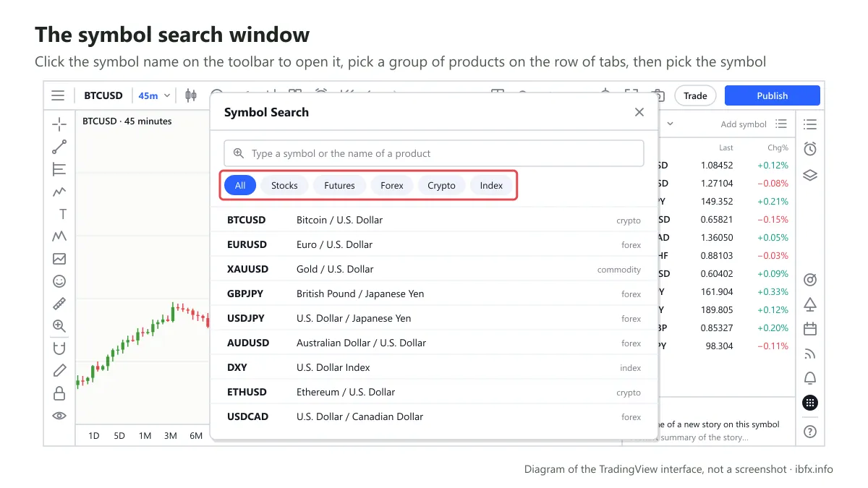Select the forecasting and measurement image tool

59,259
